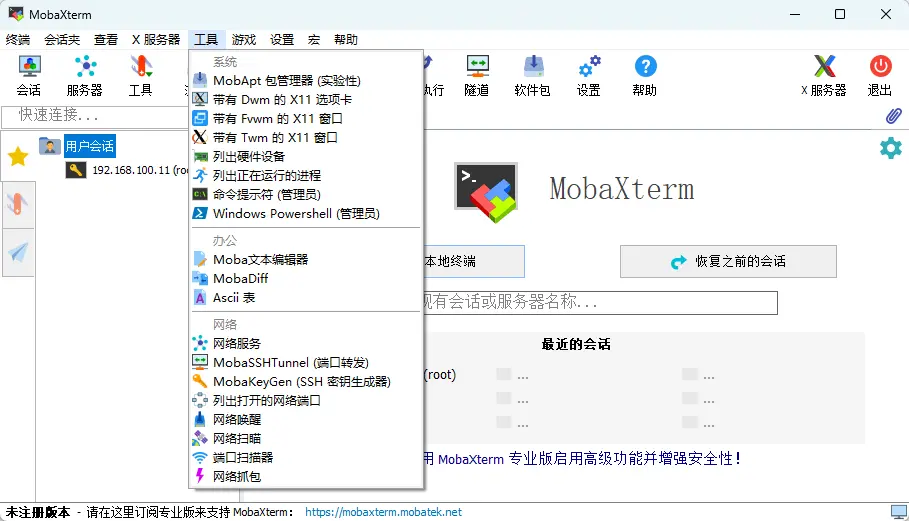This screenshot has height=521, width=909.
Task: Select 网络服务 menu entry
Action: (306, 344)
